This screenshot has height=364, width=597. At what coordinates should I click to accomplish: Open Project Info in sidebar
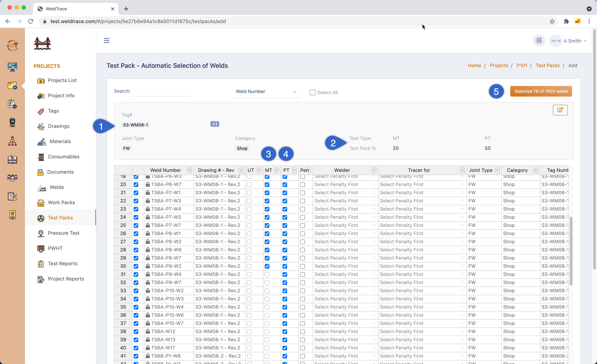[61, 95]
